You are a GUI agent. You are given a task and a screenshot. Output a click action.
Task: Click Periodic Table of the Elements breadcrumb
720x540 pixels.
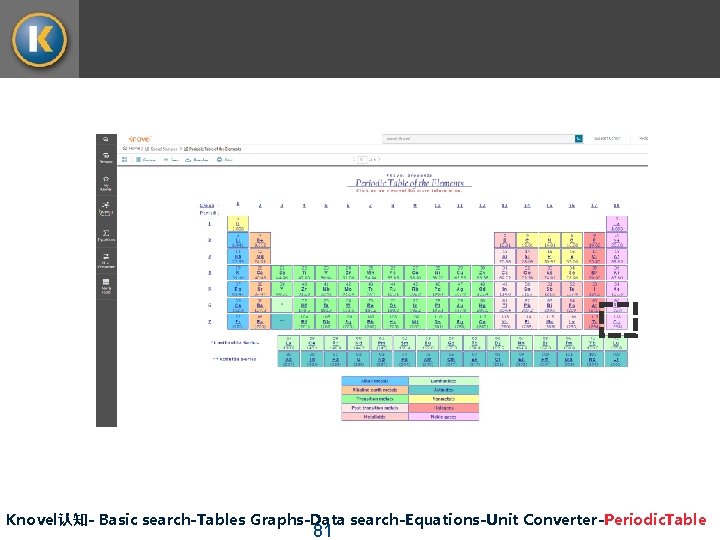click(213, 149)
